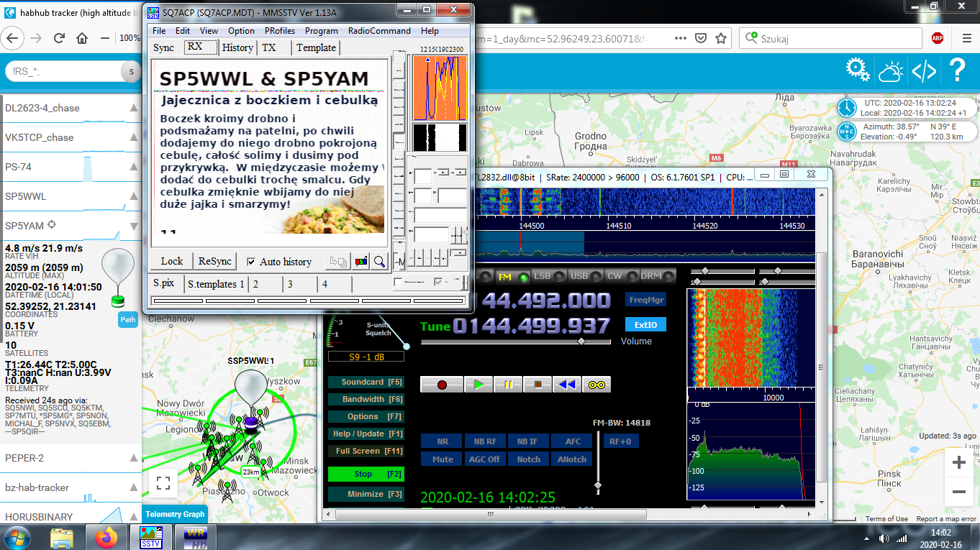
Task: Select FM demodulation mode in HDSDR
Action: coord(512,276)
